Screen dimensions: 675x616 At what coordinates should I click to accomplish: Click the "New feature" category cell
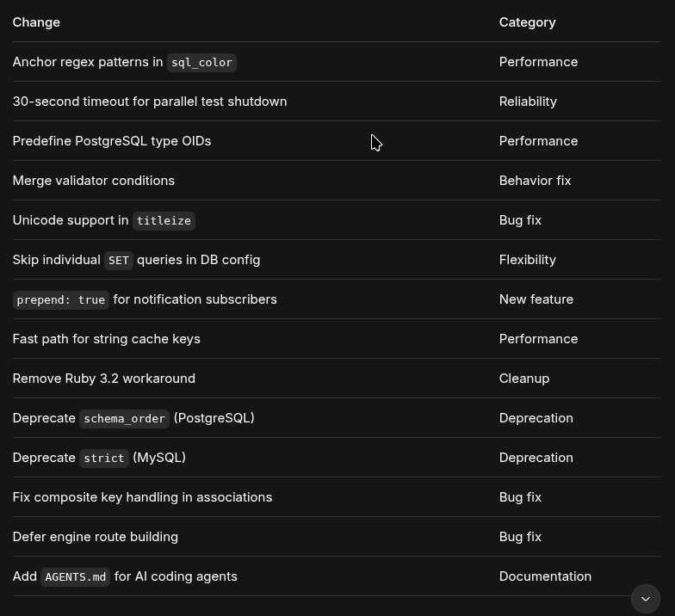[x=536, y=299]
